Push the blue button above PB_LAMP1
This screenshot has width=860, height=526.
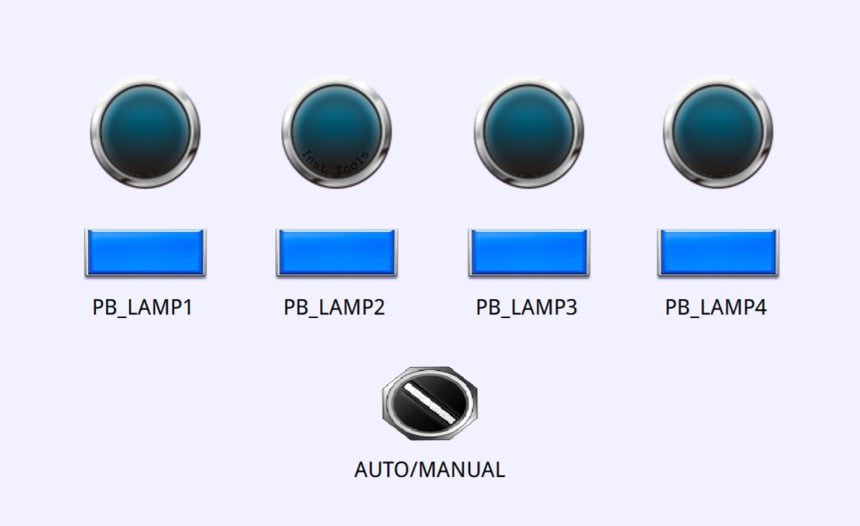click(x=145, y=252)
